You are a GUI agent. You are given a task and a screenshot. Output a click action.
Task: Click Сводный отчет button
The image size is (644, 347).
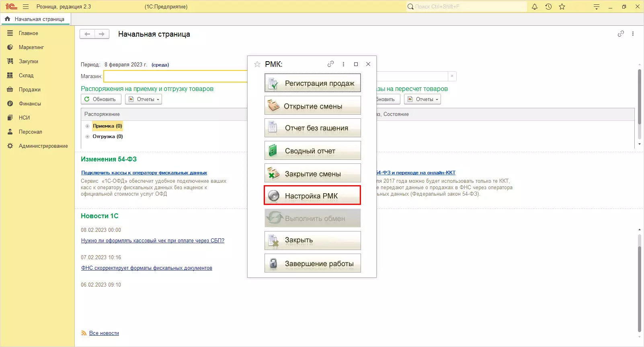pos(312,151)
